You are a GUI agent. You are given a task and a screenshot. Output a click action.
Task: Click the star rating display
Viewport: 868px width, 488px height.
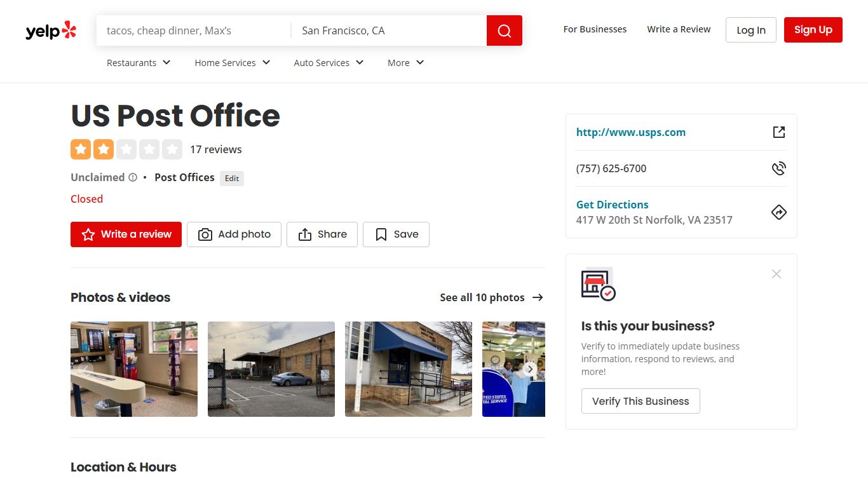coord(126,149)
